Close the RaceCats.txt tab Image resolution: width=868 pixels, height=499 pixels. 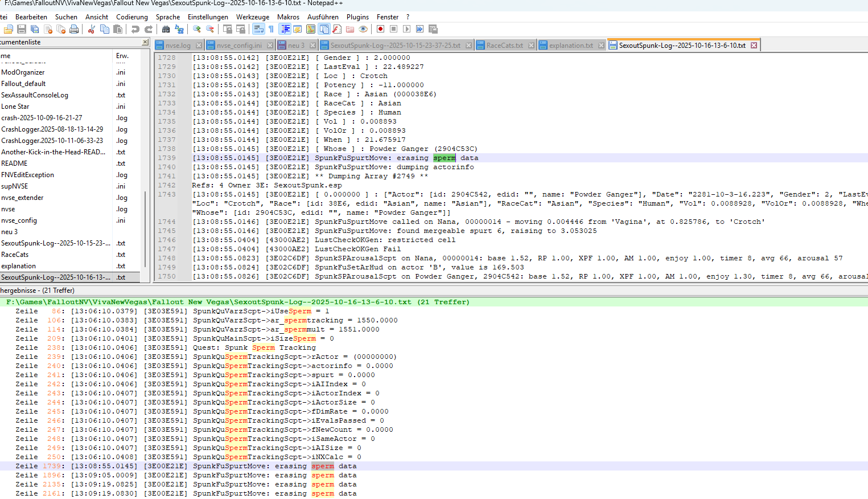click(x=531, y=46)
